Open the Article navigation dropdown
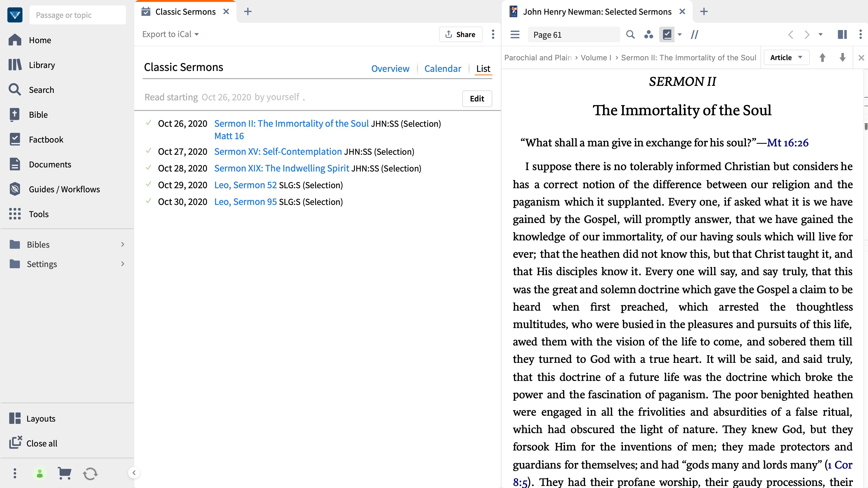The image size is (868, 488). 786,58
